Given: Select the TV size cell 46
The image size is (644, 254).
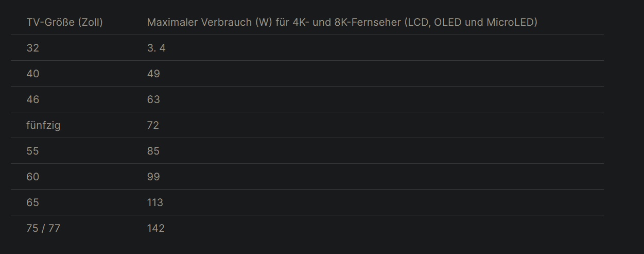Looking at the screenshot, I should [x=33, y=99].
